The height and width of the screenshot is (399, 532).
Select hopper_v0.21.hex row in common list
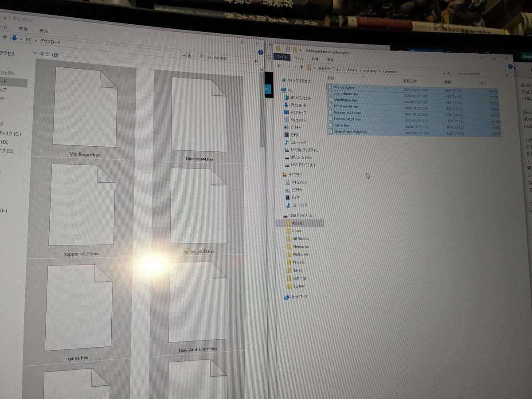[414, 113]
